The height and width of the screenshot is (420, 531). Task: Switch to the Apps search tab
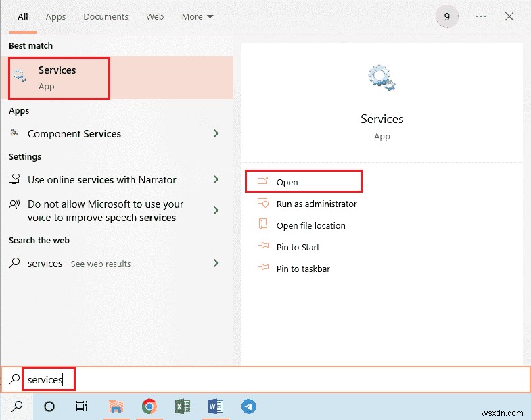[55, 17]
